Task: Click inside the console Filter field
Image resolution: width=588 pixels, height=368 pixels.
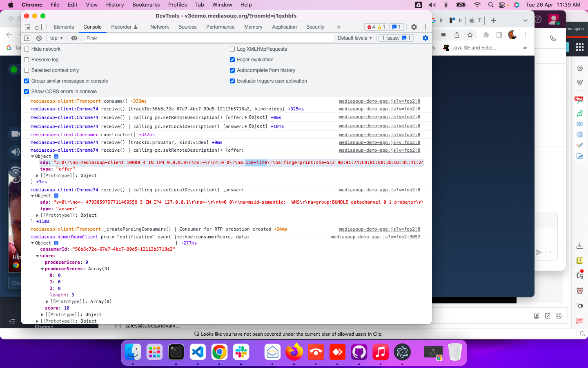Action: tap(163, 38)
